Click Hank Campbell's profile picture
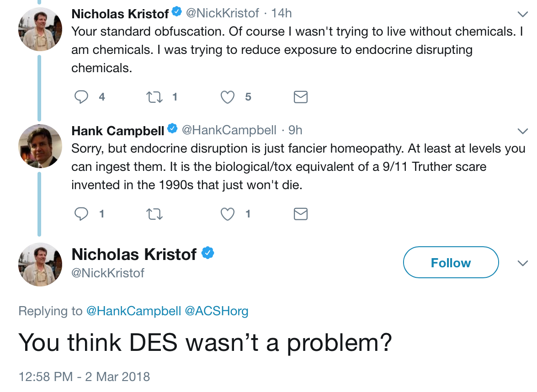 coord(40,146)
